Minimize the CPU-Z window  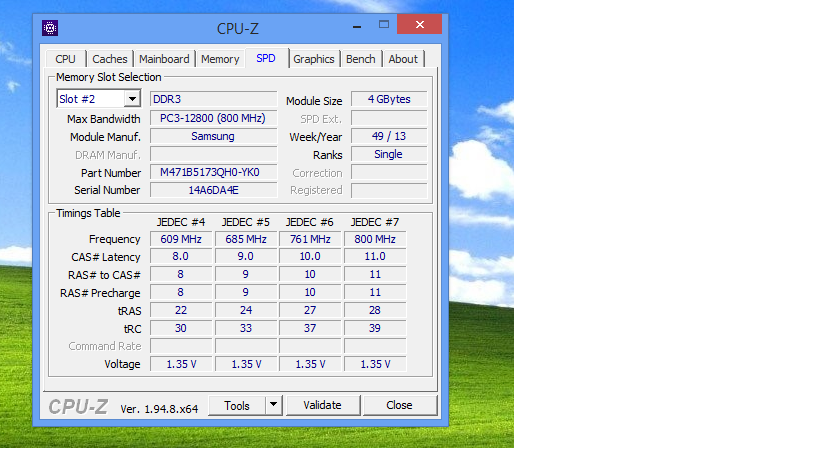(357, 25)
